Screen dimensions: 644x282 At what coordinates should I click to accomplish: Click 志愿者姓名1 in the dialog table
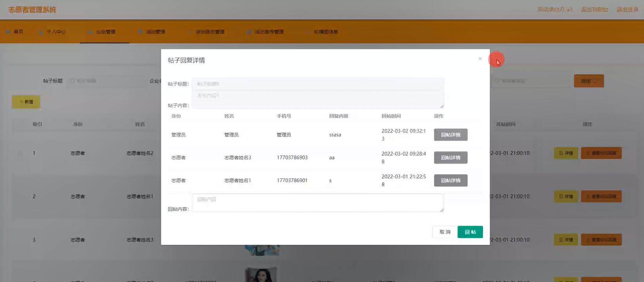[x=238, y=180]
